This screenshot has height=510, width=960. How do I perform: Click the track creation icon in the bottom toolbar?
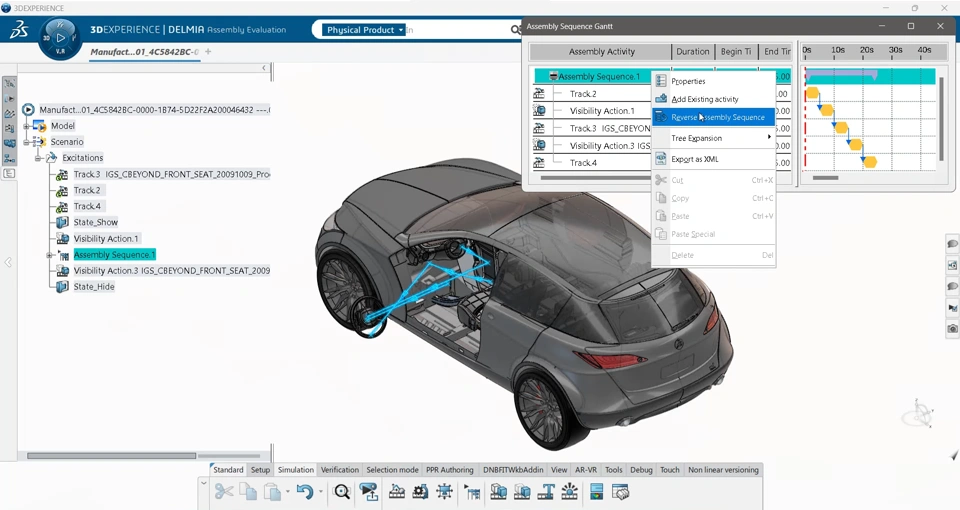(x=397, y=491)
